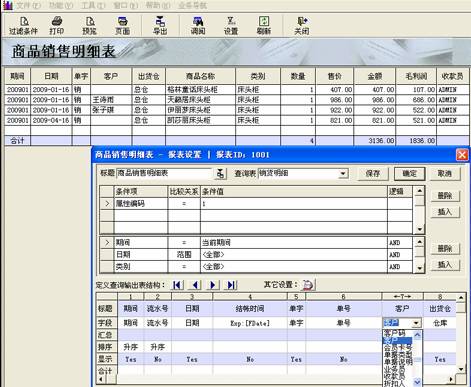Viewport: 471px width, 387px height.
Task: Click the 关闭 close toolbar icon
Action: 302,26
